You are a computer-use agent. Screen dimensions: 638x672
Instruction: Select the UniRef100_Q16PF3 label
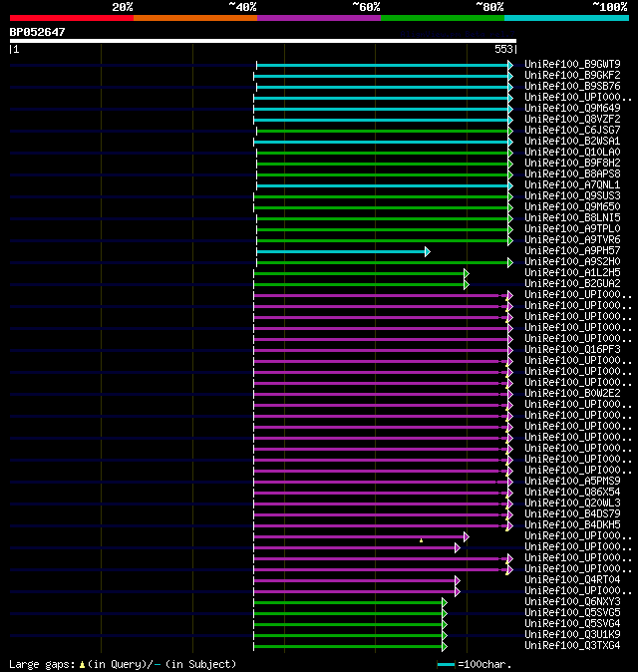tap(572, 349)
